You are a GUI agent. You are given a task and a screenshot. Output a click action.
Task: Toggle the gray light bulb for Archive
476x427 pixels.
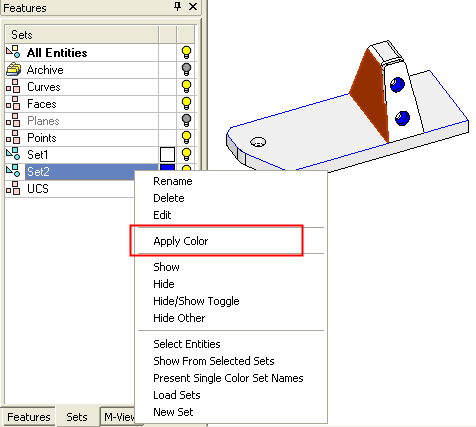[186, 70]
